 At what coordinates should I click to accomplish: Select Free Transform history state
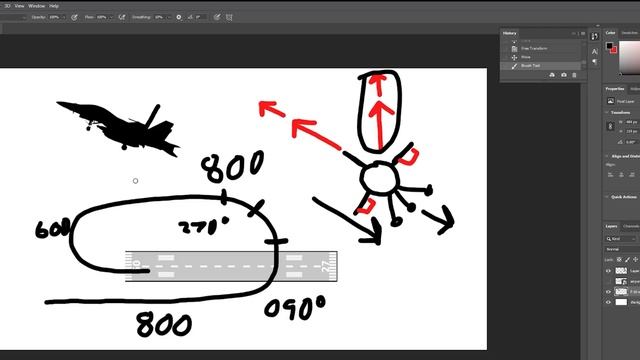pos(541,49)
